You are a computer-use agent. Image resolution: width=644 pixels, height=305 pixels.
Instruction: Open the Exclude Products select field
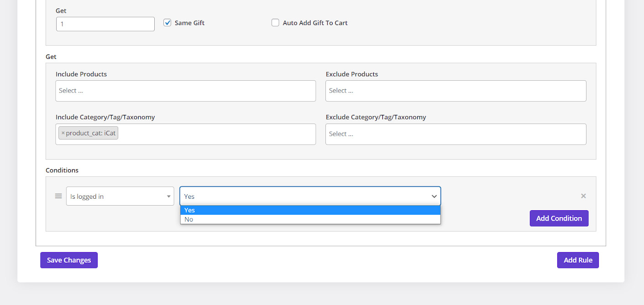pyautogui.click(x=456, y=91)
